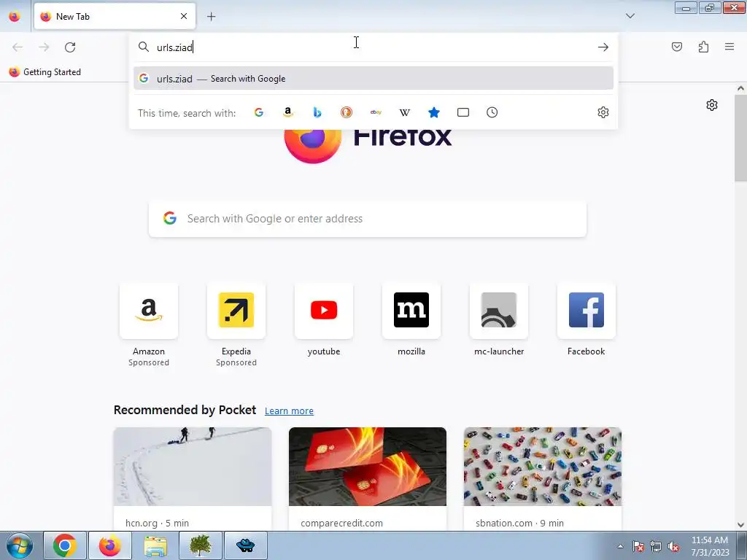Search open tabs using the tabs icon
The image size is (747, 560).
pyautogui.click(x=463, y=112)
